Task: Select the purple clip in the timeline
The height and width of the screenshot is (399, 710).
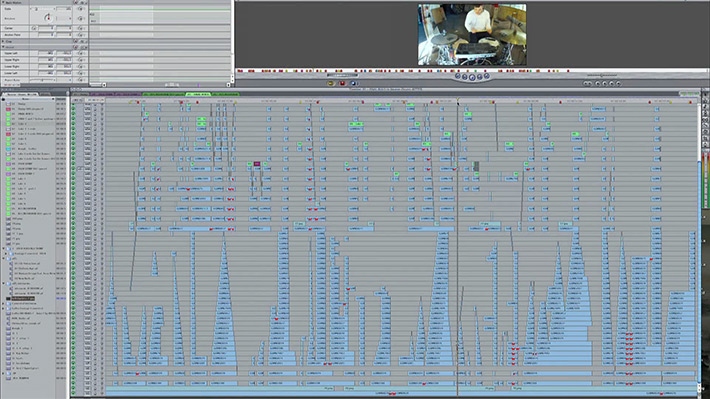Action: pos(257,163)
